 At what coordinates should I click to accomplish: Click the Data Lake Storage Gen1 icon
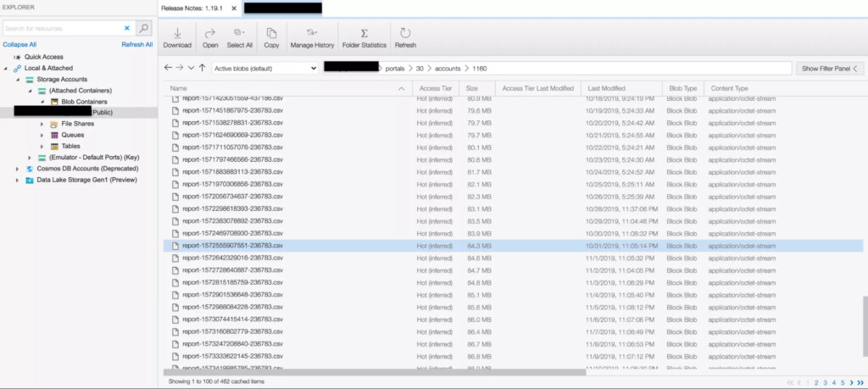pyautogui.click(x=30, y=180)
